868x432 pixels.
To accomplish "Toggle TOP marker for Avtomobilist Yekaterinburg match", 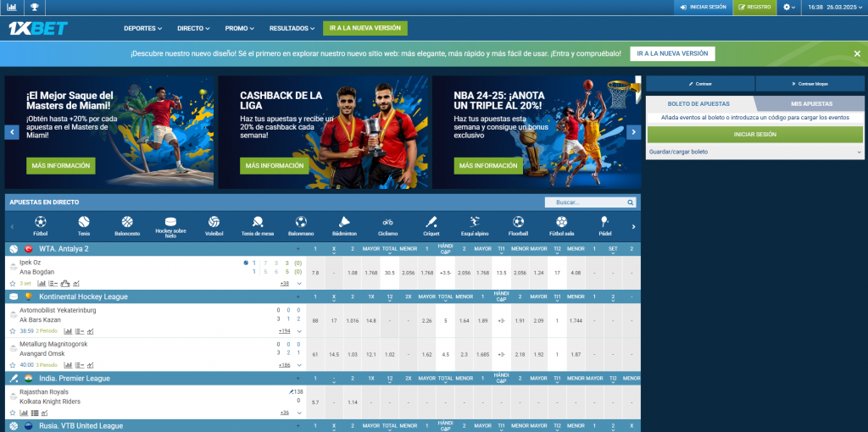I will tap(13, 315).
